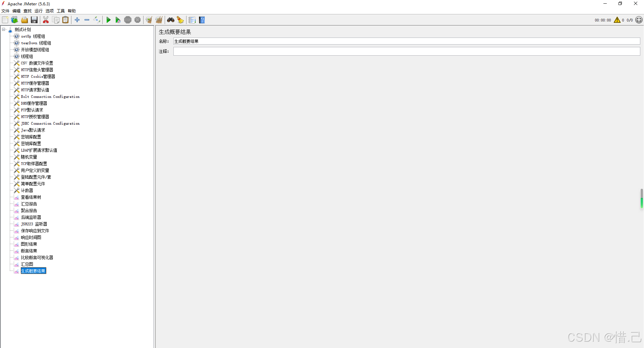644x348 pixels.
Task: Select Bolt Connection Configuration node
Action: [50, 97]
